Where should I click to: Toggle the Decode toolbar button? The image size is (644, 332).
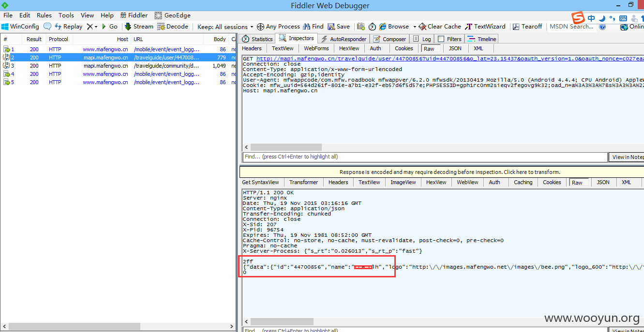pyautogui.click(x=173, y=27)
